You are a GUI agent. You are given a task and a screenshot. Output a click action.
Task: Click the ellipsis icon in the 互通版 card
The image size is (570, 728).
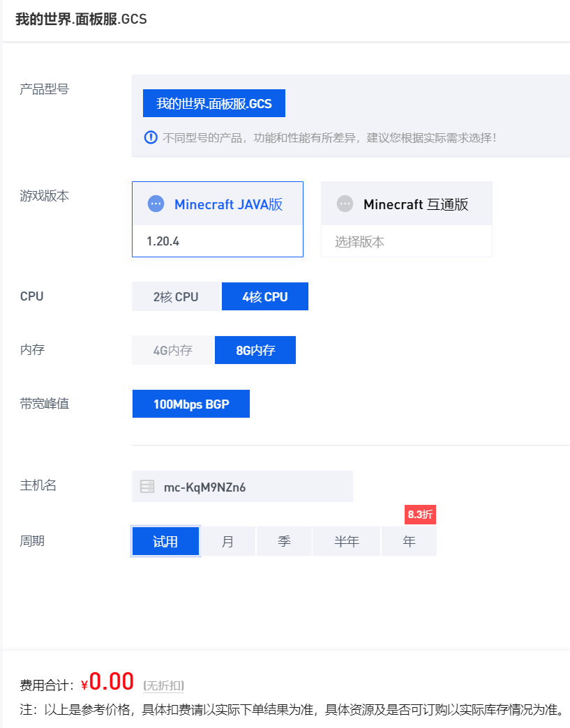click(345, 204)
